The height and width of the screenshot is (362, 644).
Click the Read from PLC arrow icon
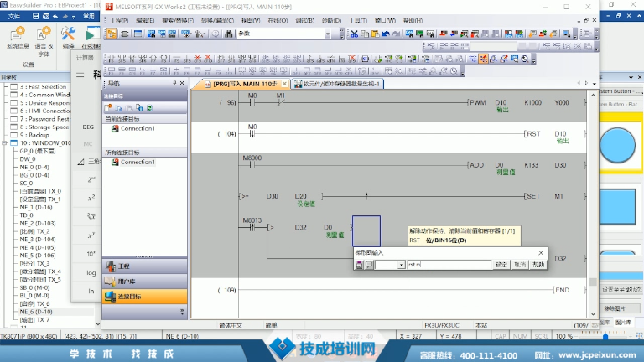point(454,34)
